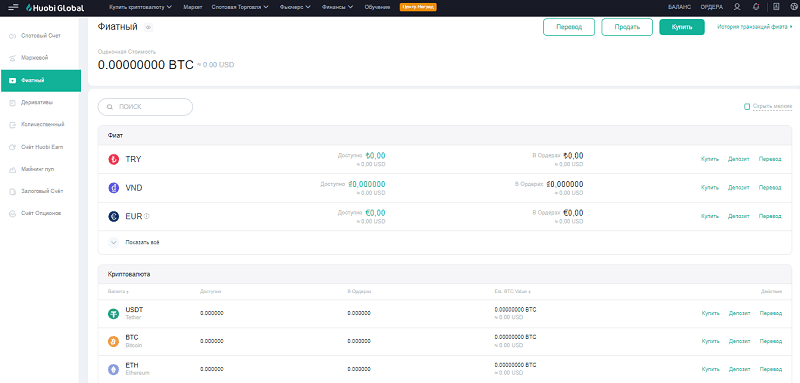The height and width of the screenshot is (383, 800).
Task: Click Купить link in TRY row
Action: tap(710, 160)
